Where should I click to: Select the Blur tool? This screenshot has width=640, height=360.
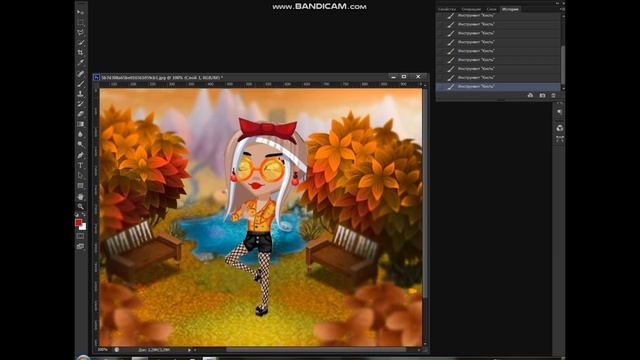[x=80, y=134]
